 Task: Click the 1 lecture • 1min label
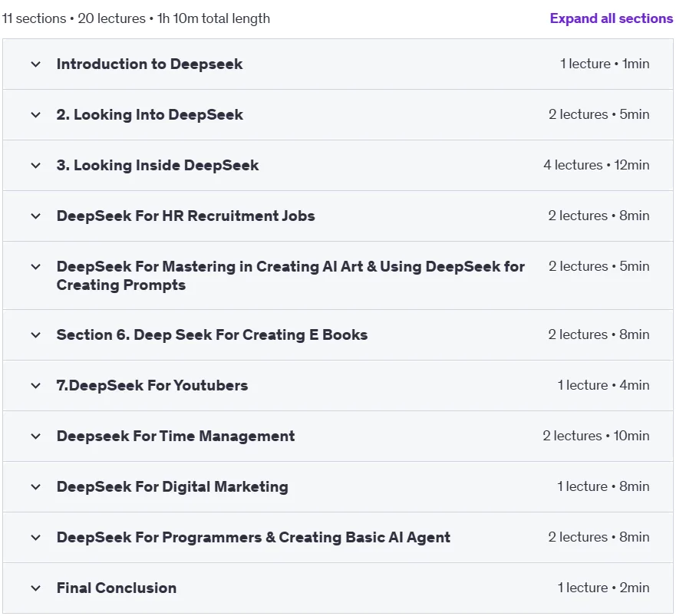coord(605,64)
